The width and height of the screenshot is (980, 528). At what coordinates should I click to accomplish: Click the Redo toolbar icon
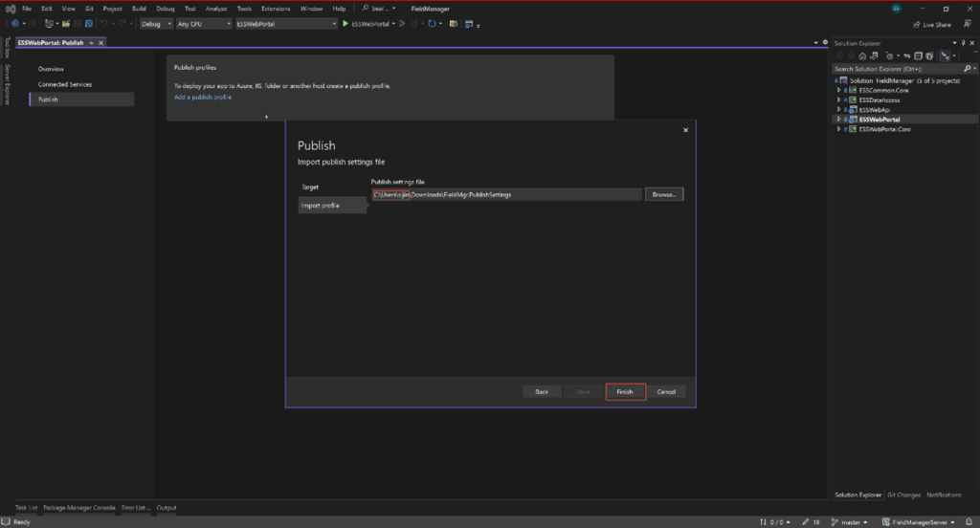[122, 24]
